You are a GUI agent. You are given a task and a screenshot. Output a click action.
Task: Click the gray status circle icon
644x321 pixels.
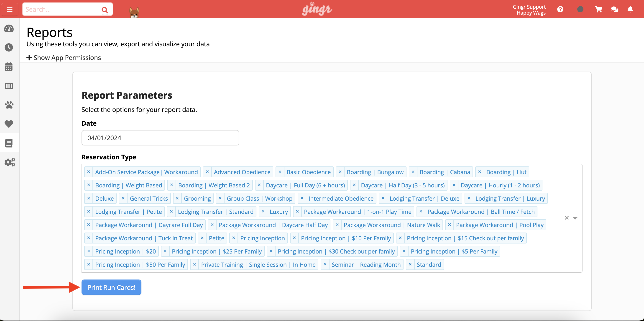pyautogui.click(x=580, y=10)
